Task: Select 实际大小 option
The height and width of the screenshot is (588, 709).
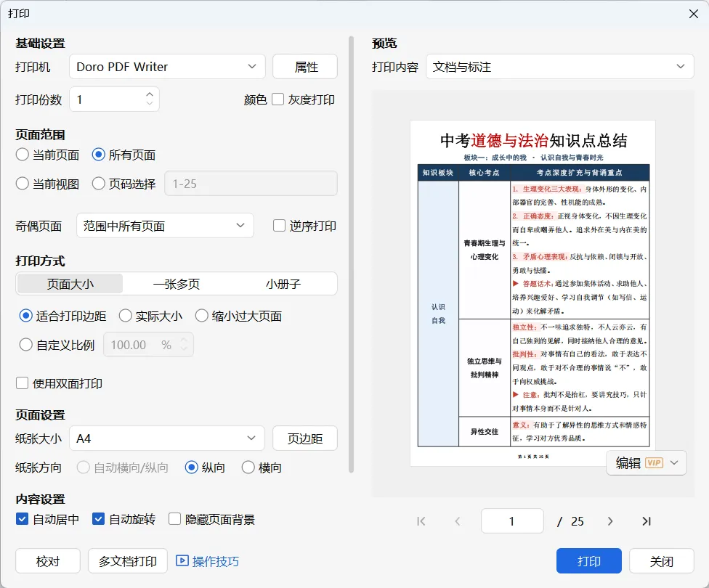Action: pos(125,316)
